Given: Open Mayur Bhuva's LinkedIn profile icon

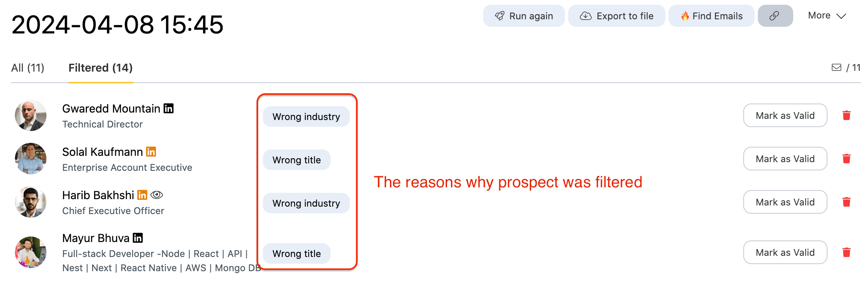Looking at the screenshot, I should pyautogui.click(x=138, y=238).
